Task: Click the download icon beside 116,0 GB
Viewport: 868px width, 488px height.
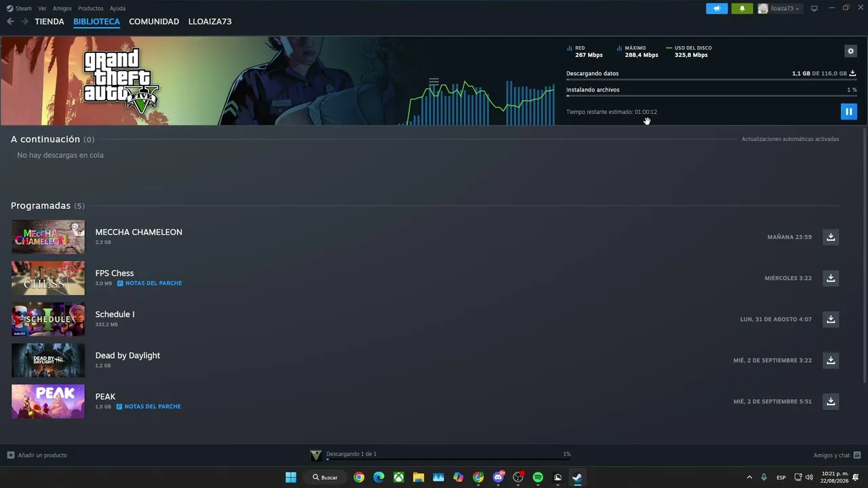Action: pos(852,73)
